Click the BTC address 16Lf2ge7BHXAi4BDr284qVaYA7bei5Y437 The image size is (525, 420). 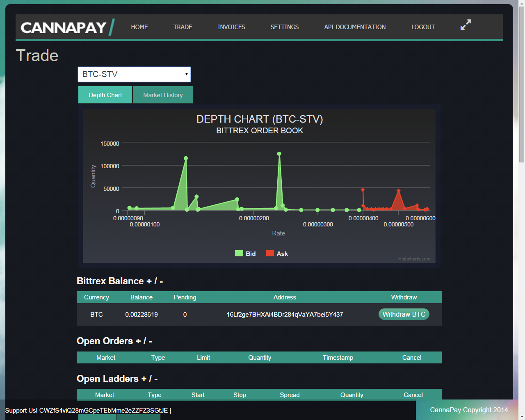285,315
